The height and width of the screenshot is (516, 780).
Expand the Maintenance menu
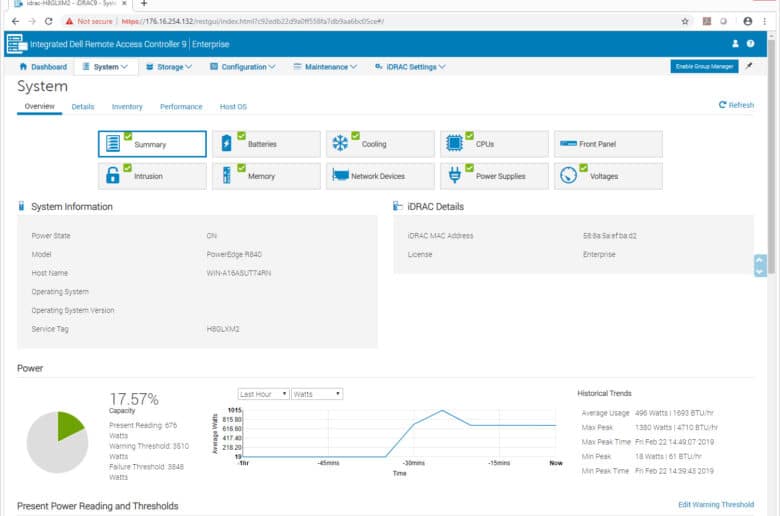pos(325,67)
